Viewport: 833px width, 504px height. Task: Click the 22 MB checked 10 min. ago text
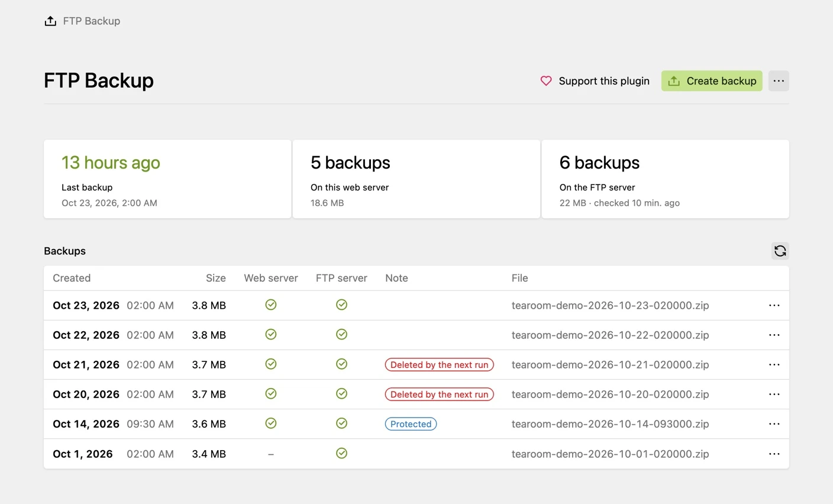point(619,203)
